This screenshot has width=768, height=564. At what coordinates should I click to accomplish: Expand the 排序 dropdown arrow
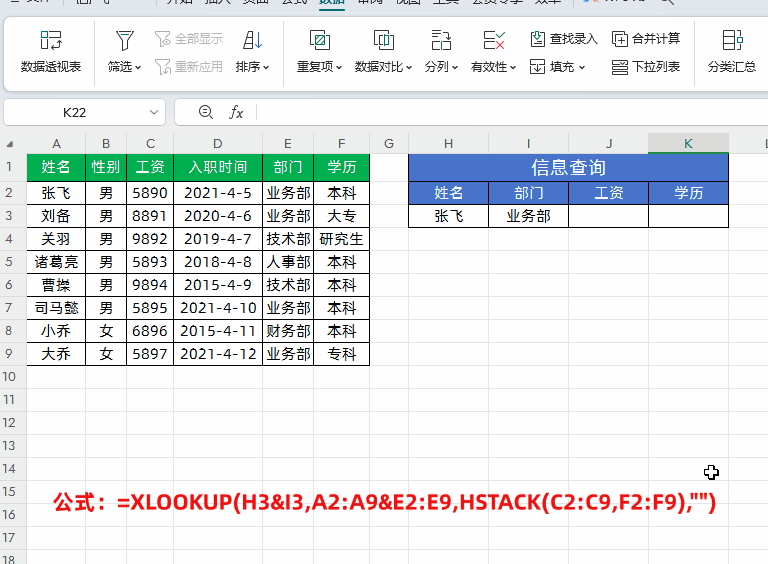[x=266, y=68]
